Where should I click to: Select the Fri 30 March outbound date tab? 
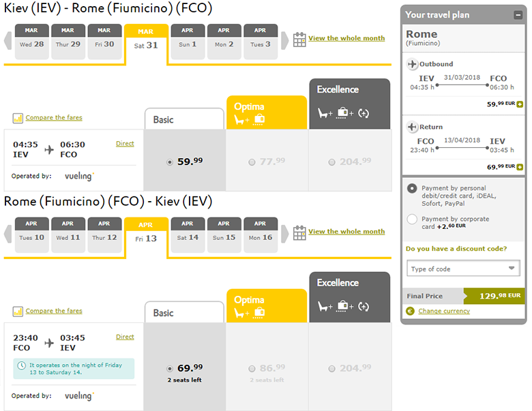pos(104,40)
